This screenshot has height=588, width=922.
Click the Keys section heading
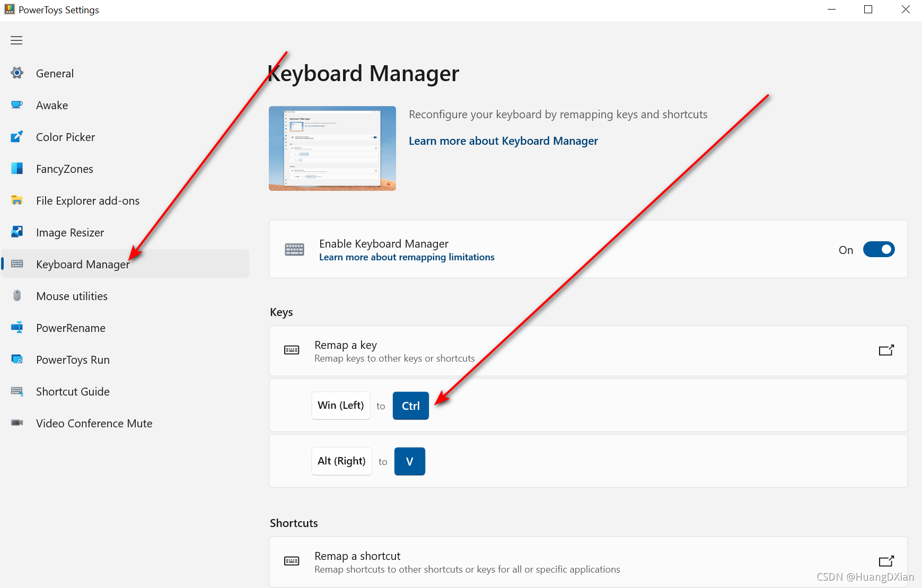coord(282,312)
